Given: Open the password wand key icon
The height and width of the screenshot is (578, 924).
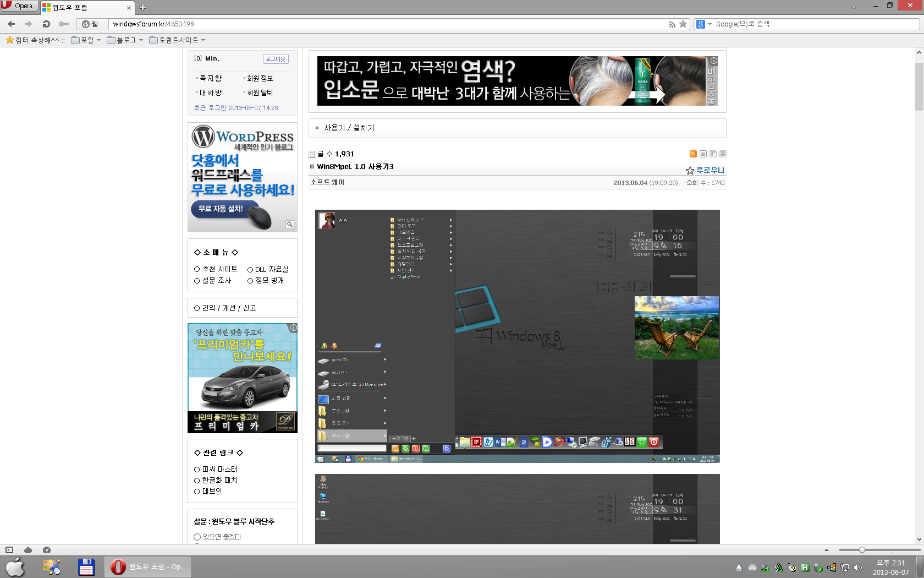Looking at the screenshot, I should click(64, 24).
